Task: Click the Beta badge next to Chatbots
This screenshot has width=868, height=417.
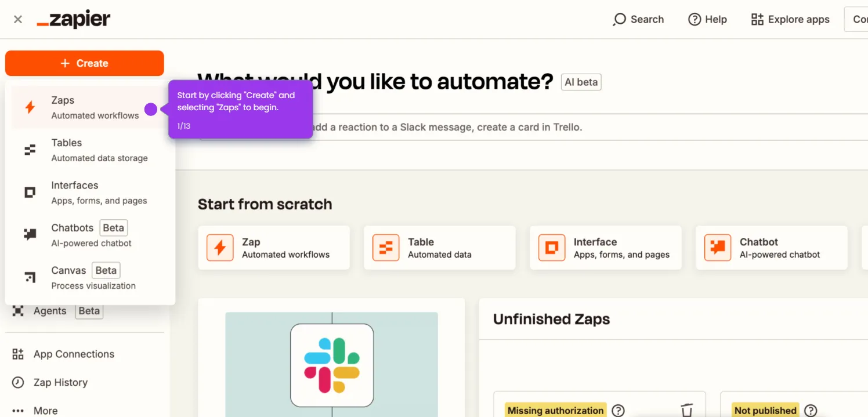Action: [x=113, y=228]
